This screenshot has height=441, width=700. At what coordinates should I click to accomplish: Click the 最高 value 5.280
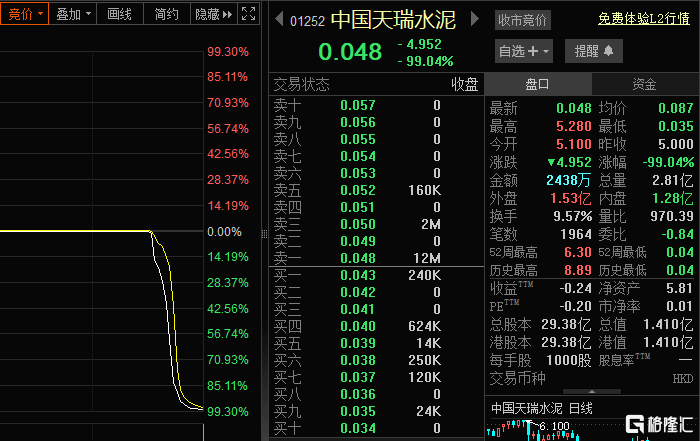[x=573, y=126]
